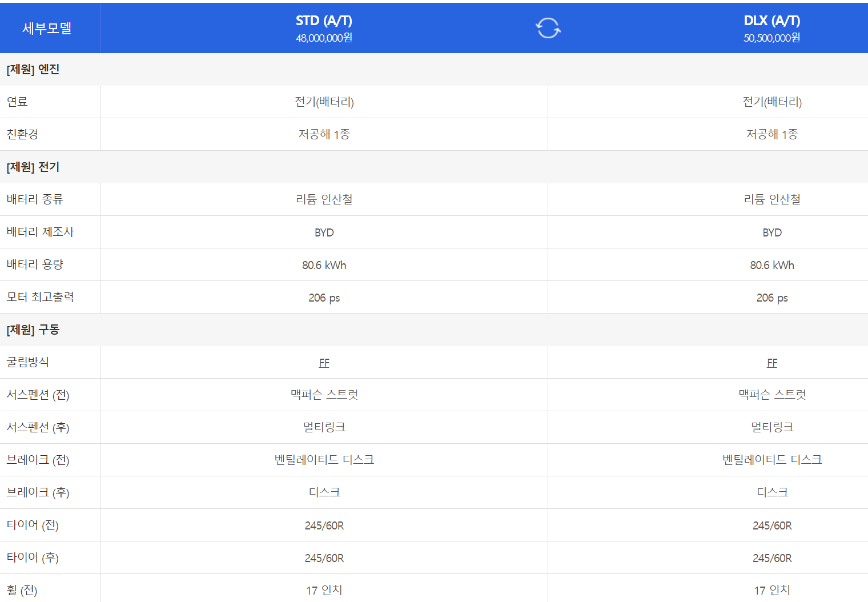Click the 브레이크 (전) row label
The height and width of the screenshot is (602, 868).
pos(38,460)
